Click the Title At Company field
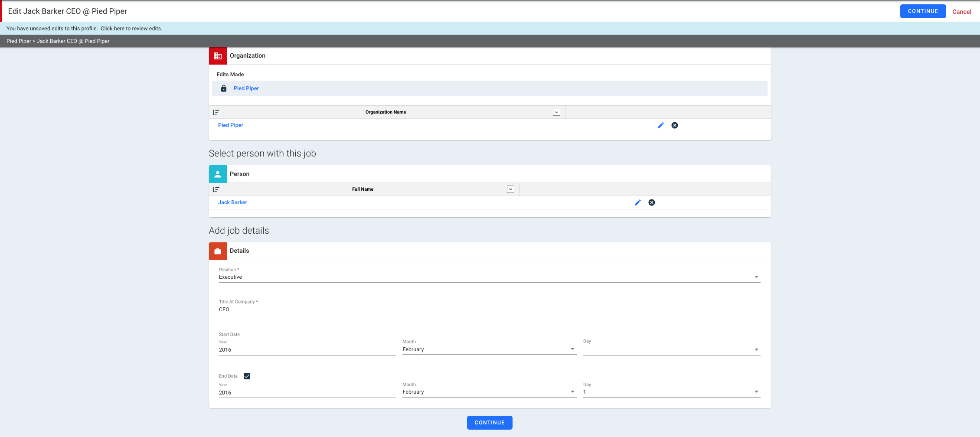The width and height of the screenshot is (980, 437). point(490,310)
